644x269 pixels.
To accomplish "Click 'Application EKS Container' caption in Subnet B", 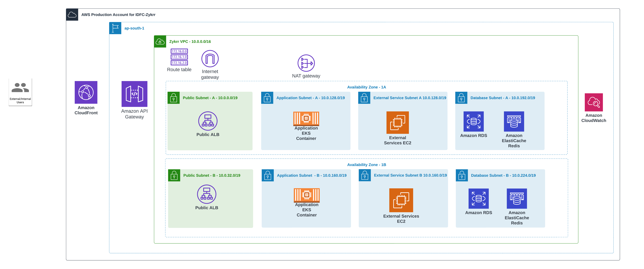I will (x=306, y=210).
